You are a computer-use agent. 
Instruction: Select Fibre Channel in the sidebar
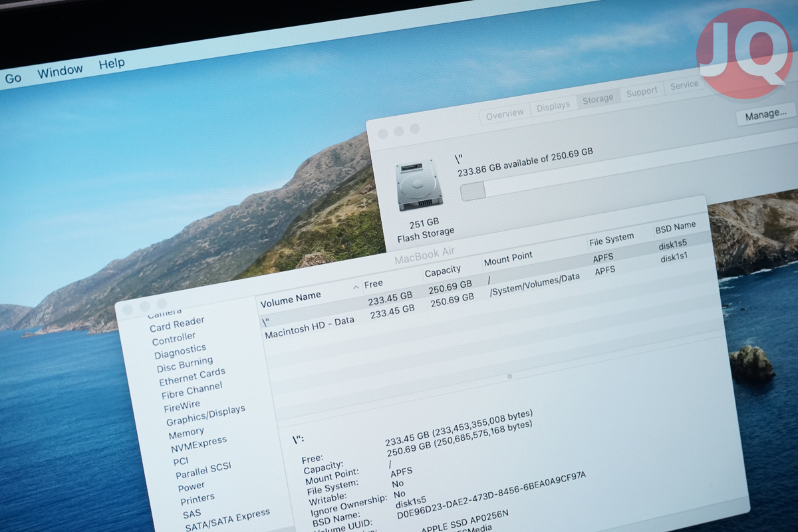[x=192, y=390]
